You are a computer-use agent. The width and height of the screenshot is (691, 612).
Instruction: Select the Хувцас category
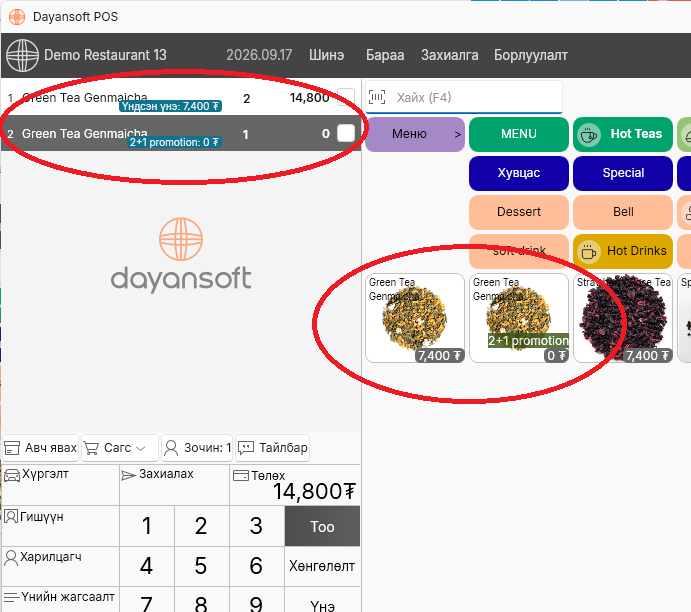tap(519, 173)
